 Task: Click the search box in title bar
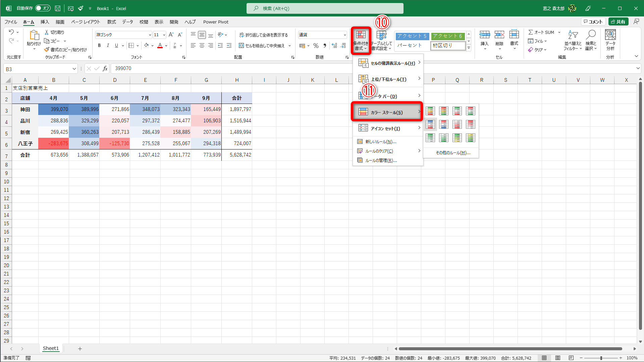tap(325, 8)
